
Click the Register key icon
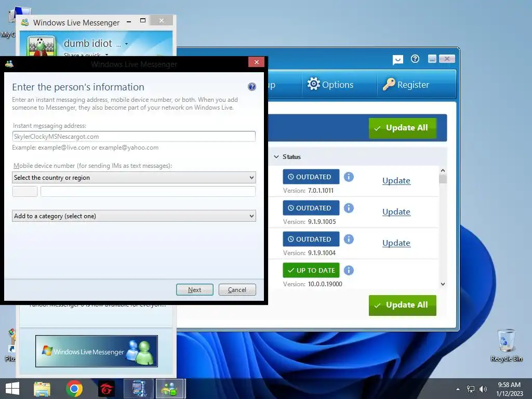pos(389,84)
